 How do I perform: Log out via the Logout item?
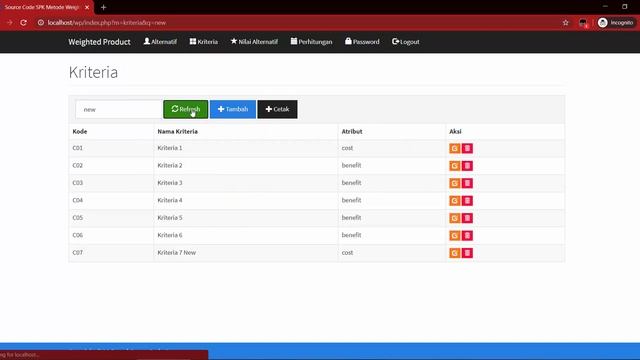coord(406,42)
